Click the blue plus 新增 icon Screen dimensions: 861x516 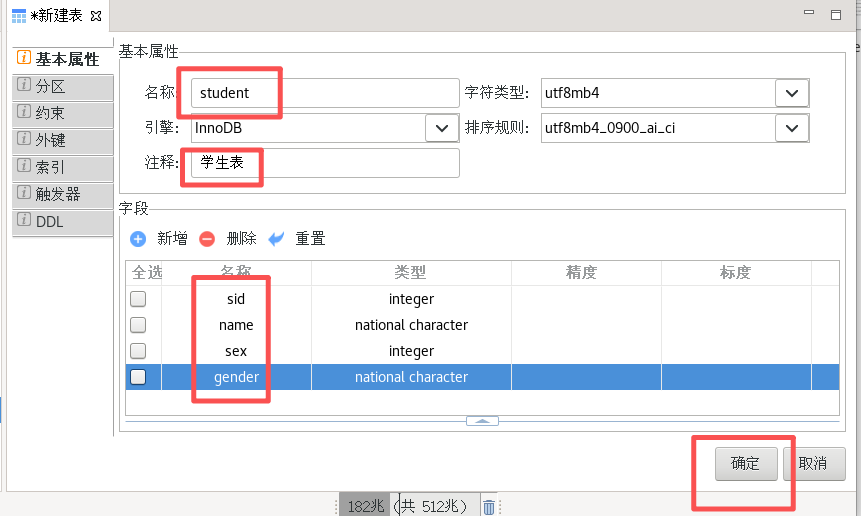click(138, 239)
